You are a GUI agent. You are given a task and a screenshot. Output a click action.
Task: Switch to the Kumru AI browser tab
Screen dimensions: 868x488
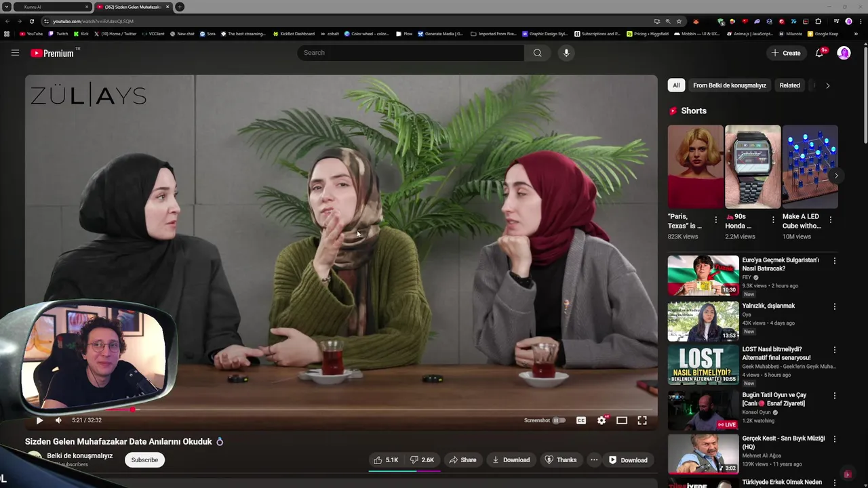[53, 7]
